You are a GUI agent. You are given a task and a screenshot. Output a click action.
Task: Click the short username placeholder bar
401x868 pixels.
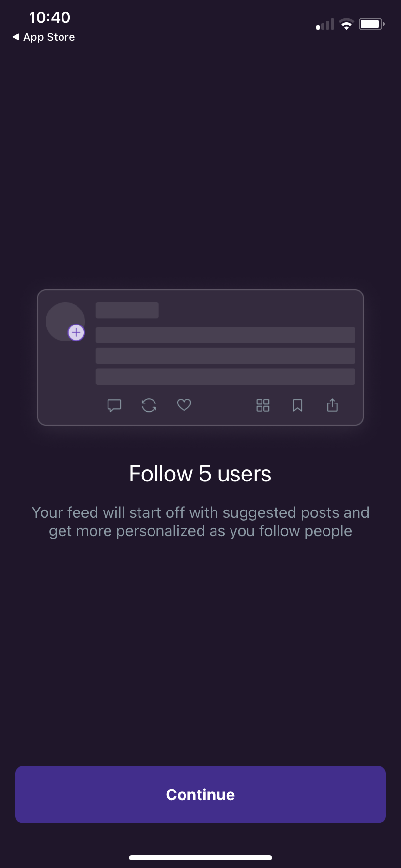(127, 310)
